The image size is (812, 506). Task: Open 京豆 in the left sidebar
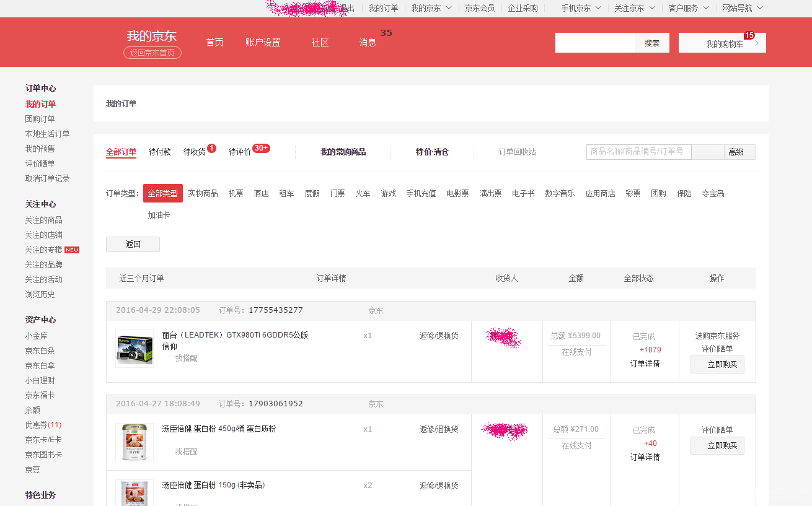32,469
